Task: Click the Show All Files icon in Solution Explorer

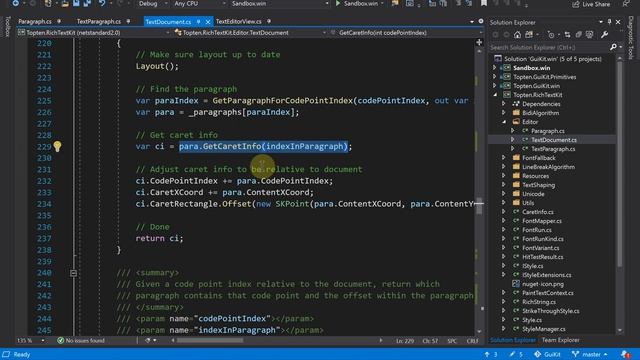Action: click(x=589, y=35)
